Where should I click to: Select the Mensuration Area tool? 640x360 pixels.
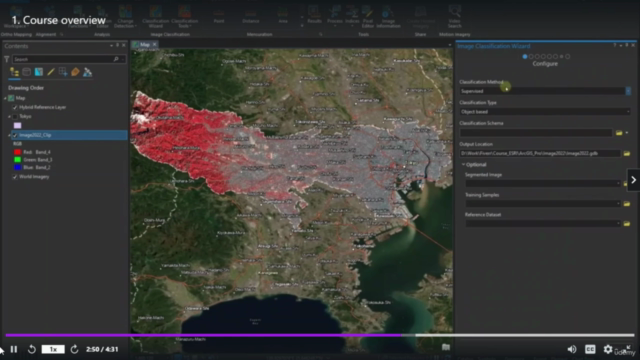[x=283, y=16]
